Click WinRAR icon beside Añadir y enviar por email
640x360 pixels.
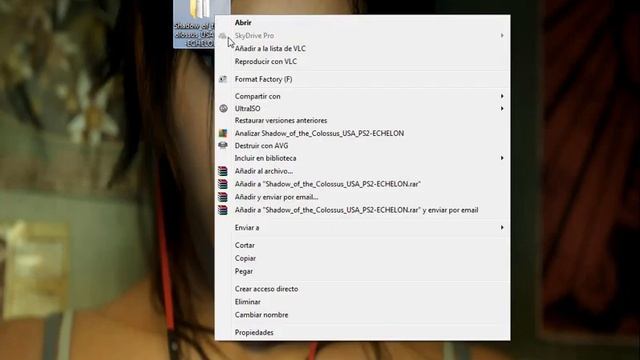click(x=222, y=197)
